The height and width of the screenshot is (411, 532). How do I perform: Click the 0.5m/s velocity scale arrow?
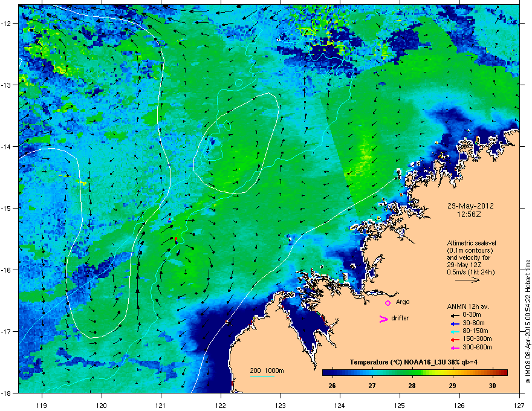(467, 280)
